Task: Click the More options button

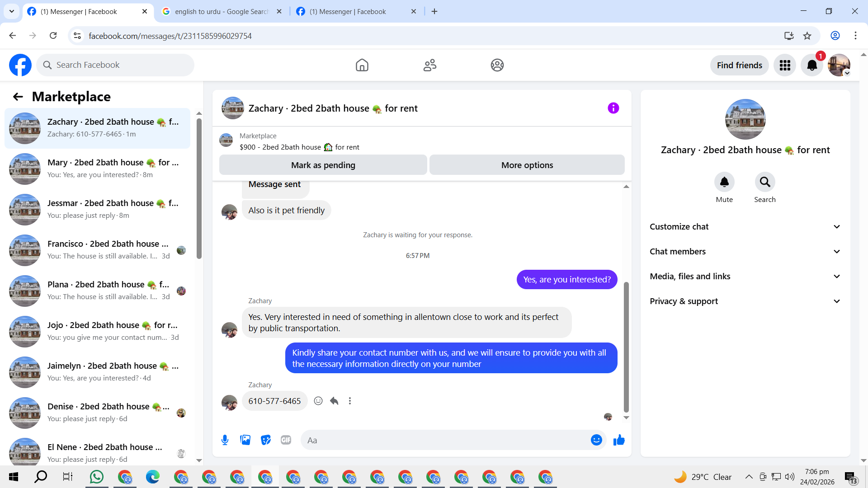Action: (527, 165)
